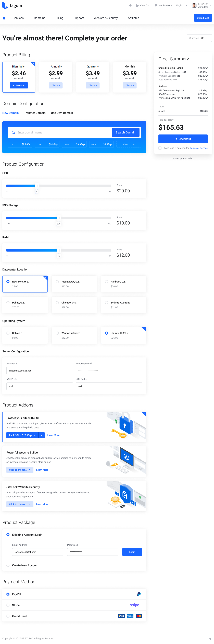Click the Visa card icon
The image size is (214, 644).
click(x=121, y=616)
